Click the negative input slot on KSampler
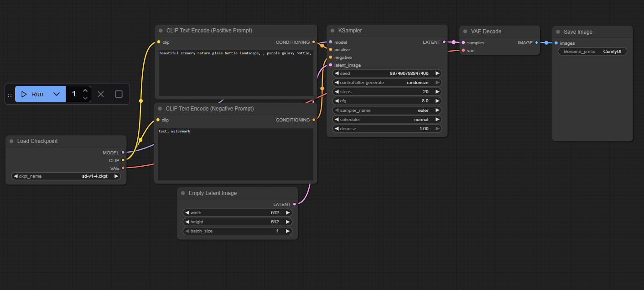The image size is (644, 290). click(x=331, y=58)
